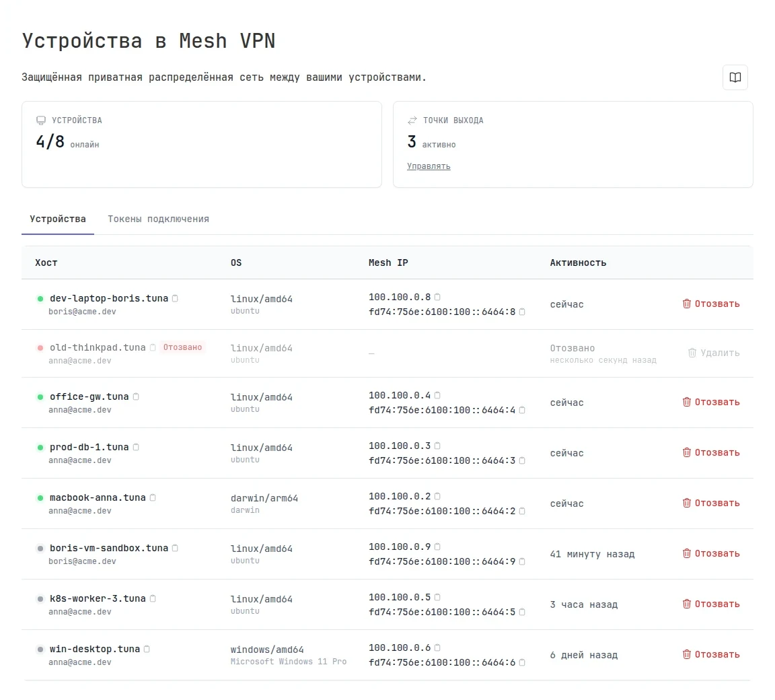Click the Хост column header
The image size is (775, 700).
46,262
